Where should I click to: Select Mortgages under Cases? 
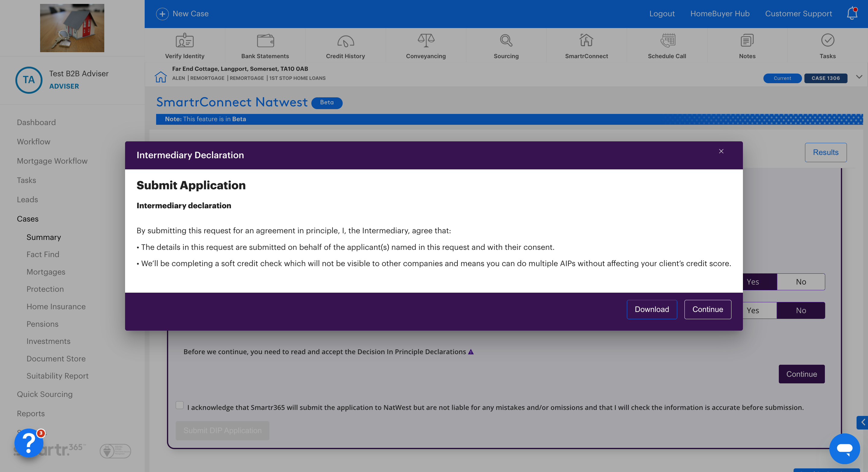pos(46,272)
